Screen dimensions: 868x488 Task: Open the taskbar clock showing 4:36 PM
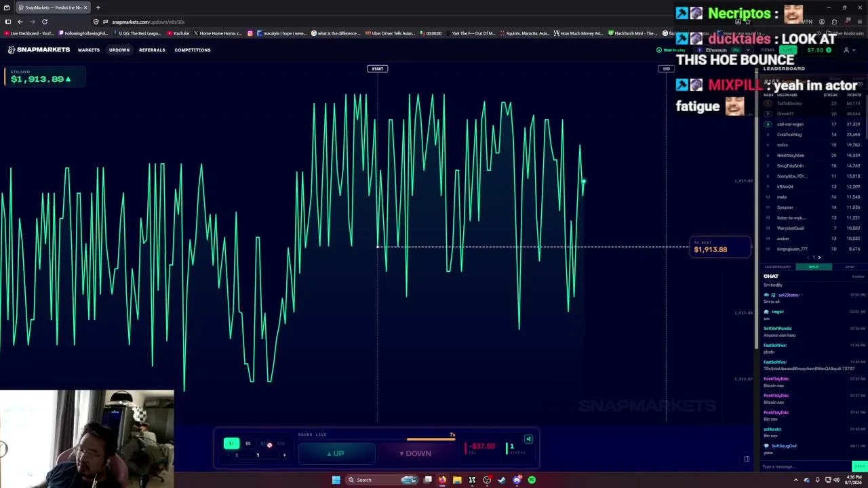tap(854, 480)
